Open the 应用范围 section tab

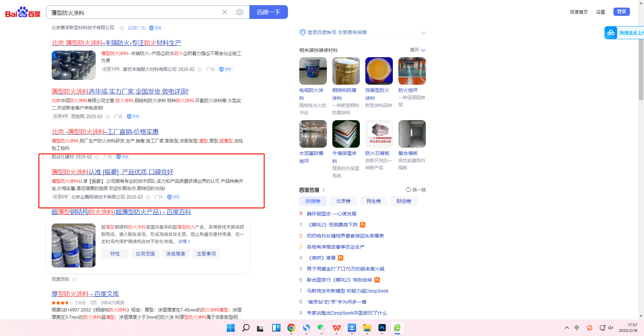click(145, 254)
